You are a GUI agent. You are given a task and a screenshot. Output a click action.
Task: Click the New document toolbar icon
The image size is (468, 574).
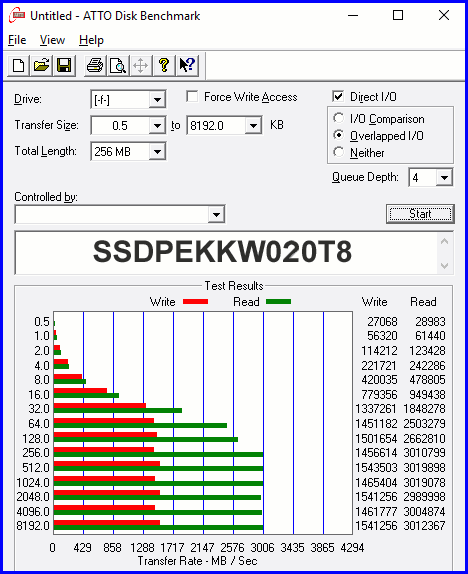point(18,66)
